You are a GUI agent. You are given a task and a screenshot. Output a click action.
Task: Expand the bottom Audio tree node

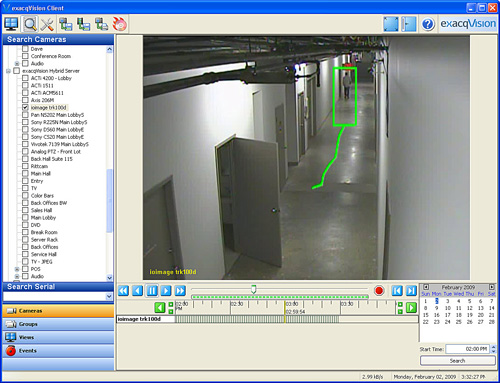[17, 276]
